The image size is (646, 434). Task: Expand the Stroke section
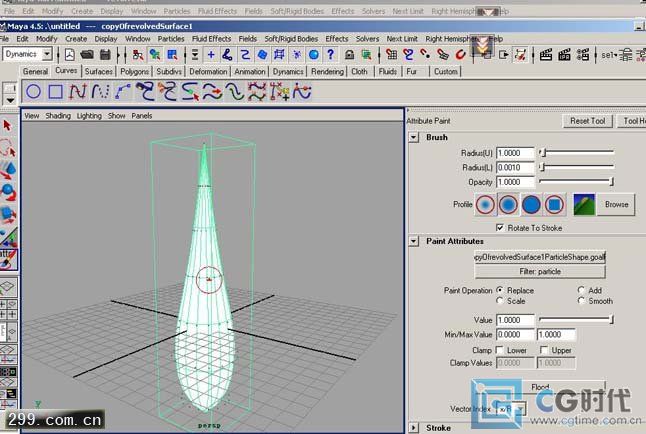(414, 427)
